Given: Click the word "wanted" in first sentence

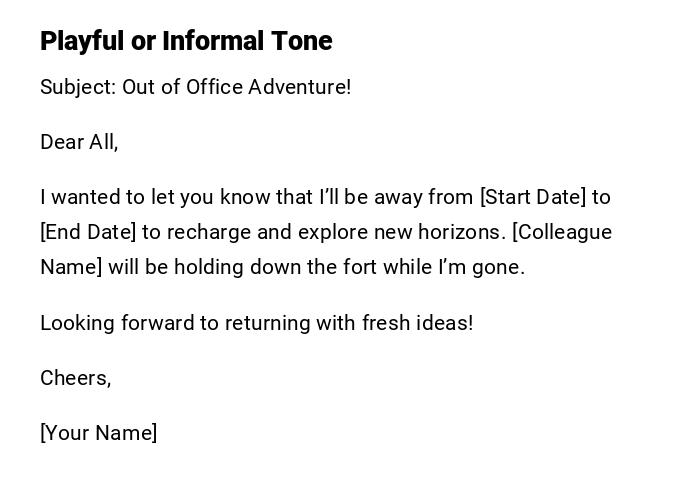Looking at the screenshot, I should tap(81, 197).
